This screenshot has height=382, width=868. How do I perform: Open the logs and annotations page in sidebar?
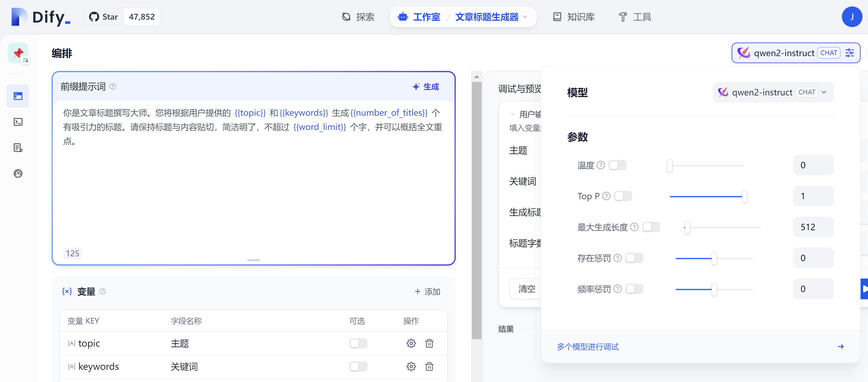(x=17, y=148)
